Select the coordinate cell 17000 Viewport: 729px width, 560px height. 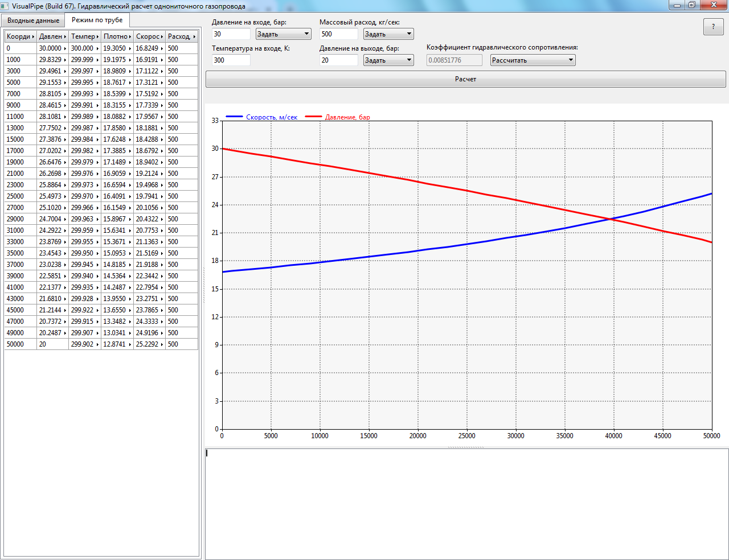(21, 151)
